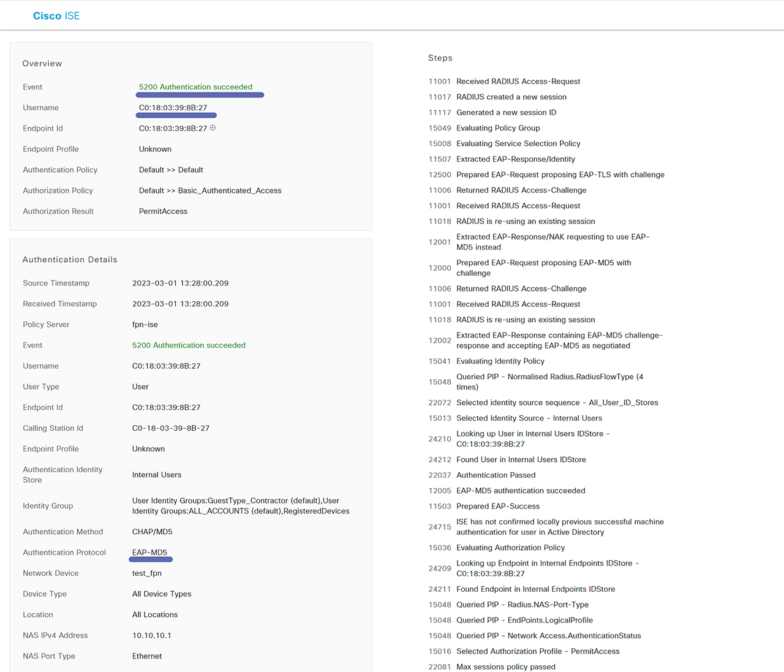Viewport: 784px width, 672px height.
Task: Click step 15016 'Selected Authorization Profile - PermitAccess'
Action: tap(524, 651)
